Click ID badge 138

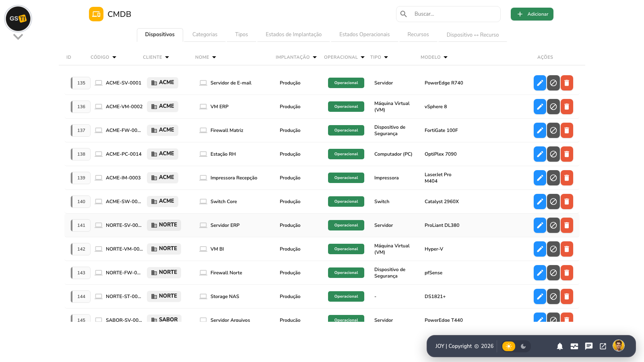[x=81, y=154]
